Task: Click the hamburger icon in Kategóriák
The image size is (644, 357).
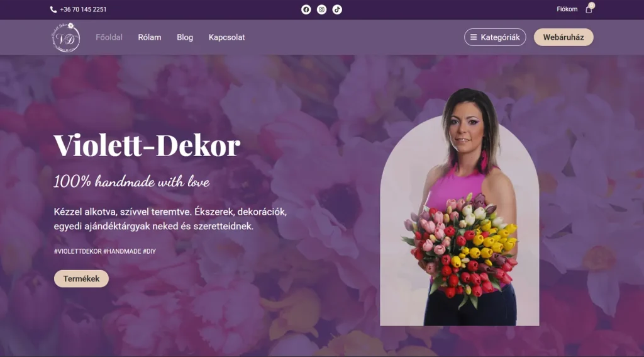Action: pyautogui.click(x=474, y=37)
